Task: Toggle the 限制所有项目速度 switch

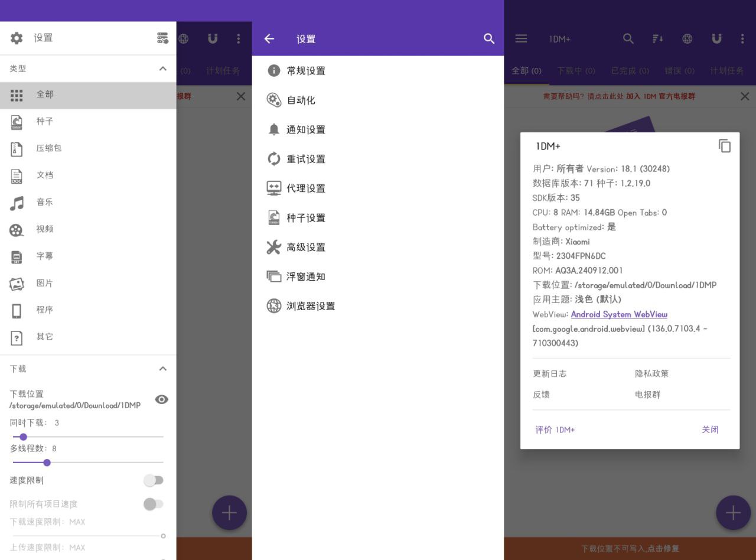Action: 154,504
